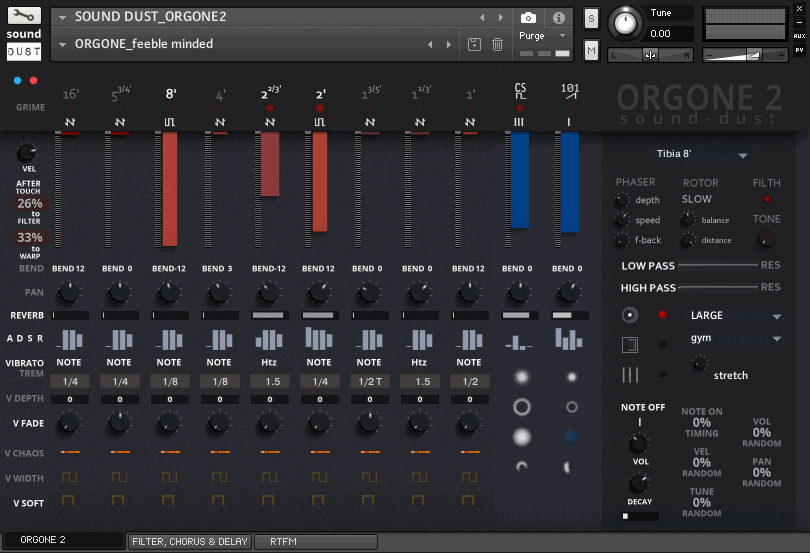Image resolution: width=810 pixels, height=553 pixels.
Task: Click the blue GRIME dot
Action: 18,81
